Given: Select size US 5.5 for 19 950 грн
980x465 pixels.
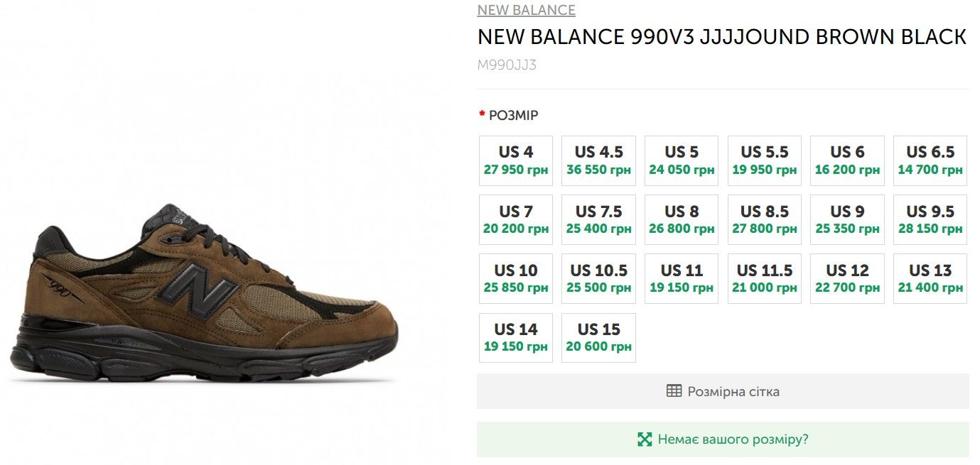Looking at the screenshot, I should (764, 160).
